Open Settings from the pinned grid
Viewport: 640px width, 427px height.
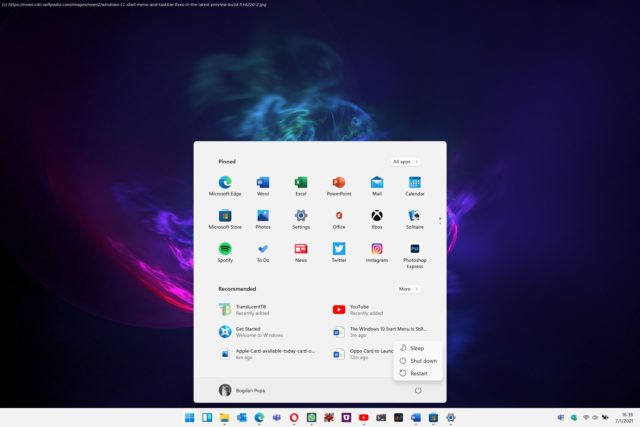pos(301,219)
